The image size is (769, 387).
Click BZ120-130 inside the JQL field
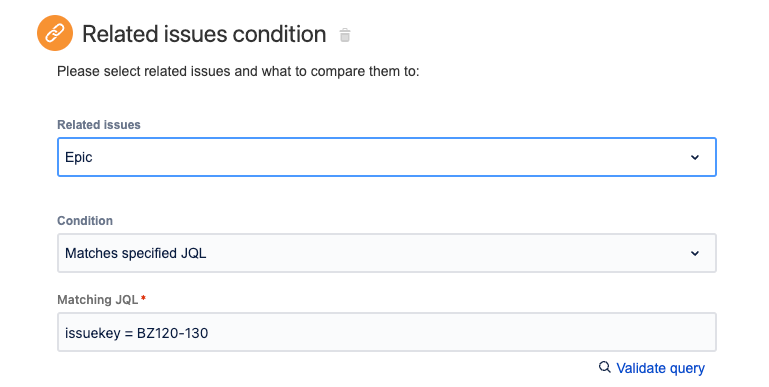[172, 333]
